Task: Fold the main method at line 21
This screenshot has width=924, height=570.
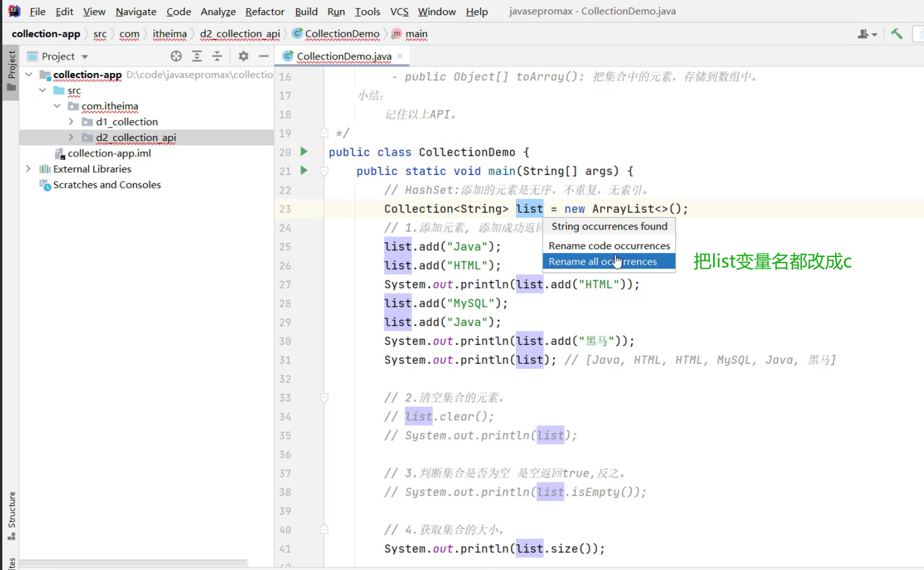Action: pos(324,171)
